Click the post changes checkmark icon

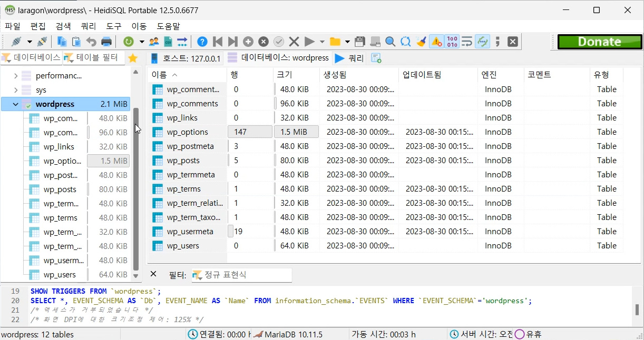pos(279,42)
